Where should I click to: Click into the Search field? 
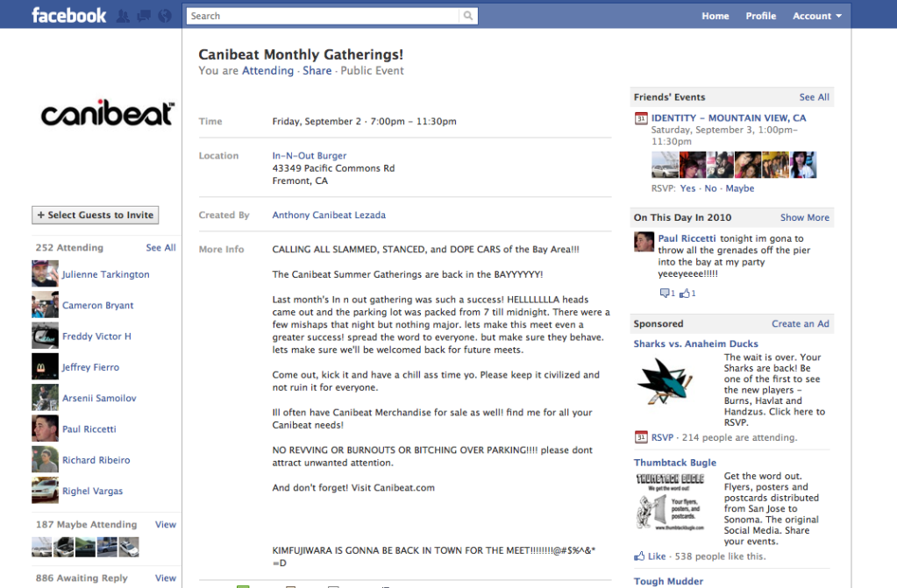323,16
